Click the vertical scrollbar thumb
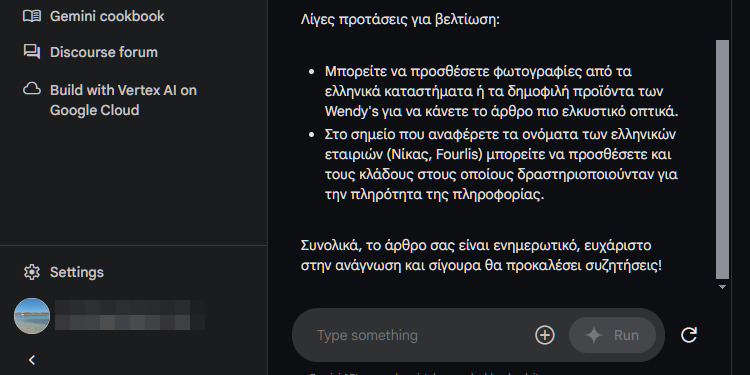The width and height of the screenshot is (750, 375). 722,159
